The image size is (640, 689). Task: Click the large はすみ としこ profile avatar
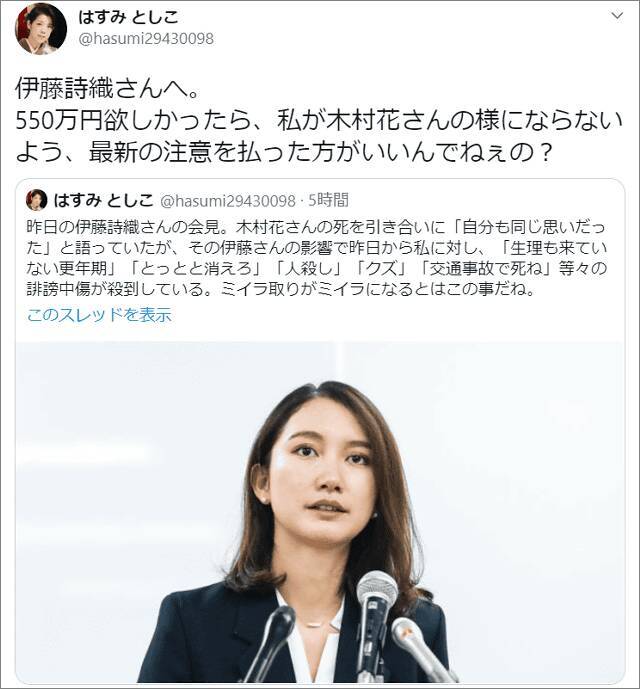[x=41, y=28]
